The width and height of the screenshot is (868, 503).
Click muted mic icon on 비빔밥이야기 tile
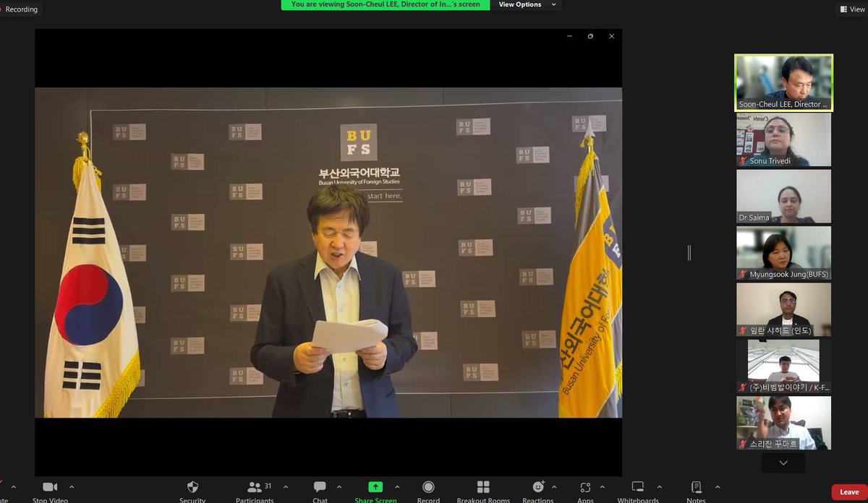tap(744, 387)
